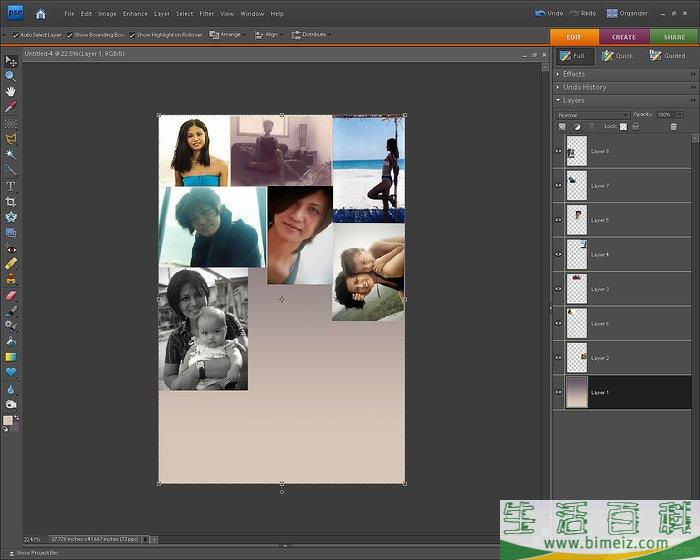Open the Filter menu
Image resolution: width=700 pixels, height=560 pixels.
click(207, 14)
